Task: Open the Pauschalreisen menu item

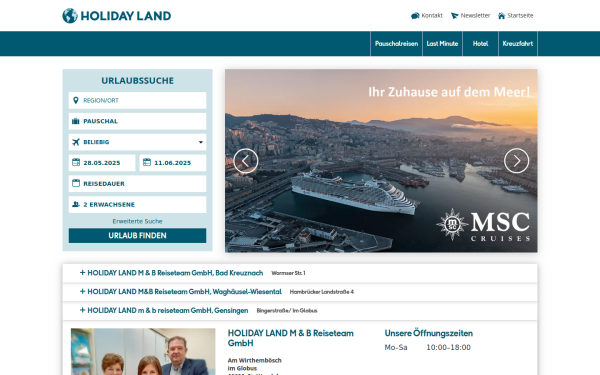Action: [396, 44]
